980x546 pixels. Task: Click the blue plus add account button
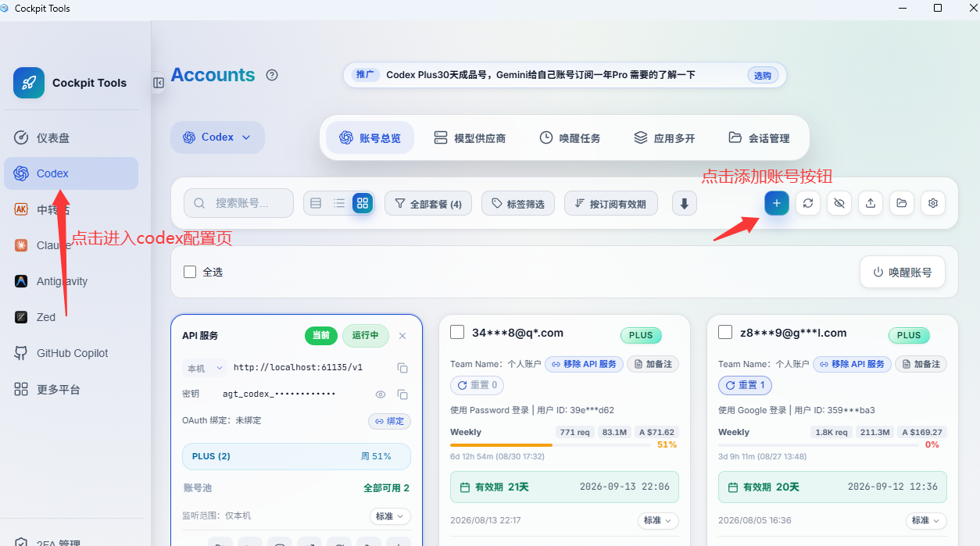pos(776,203)
